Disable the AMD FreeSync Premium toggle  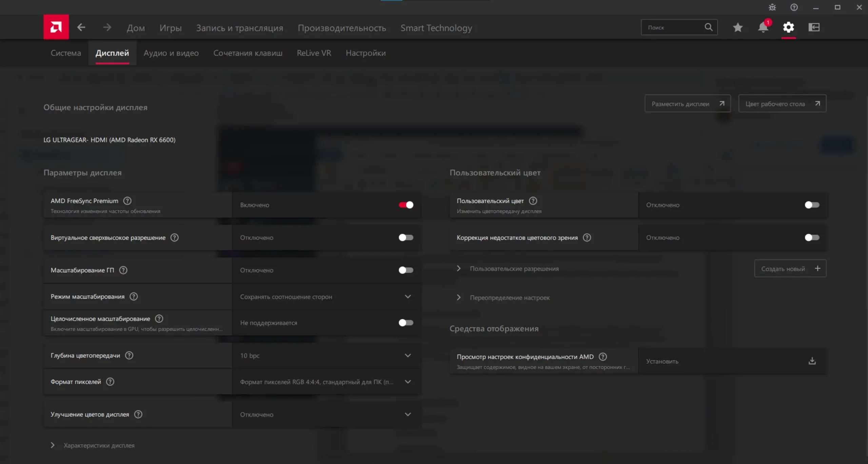click(406, 205)
